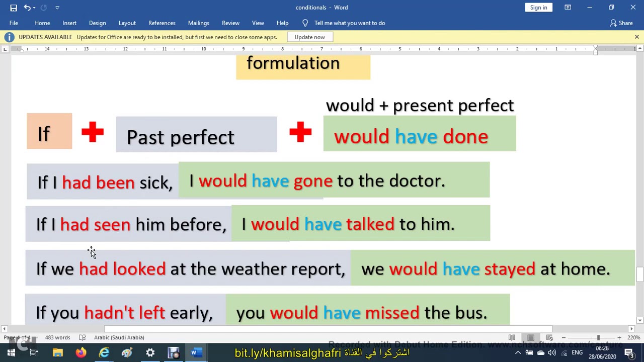Click the Sign in button
Screen dimensions: 644x362
(538, 8)
